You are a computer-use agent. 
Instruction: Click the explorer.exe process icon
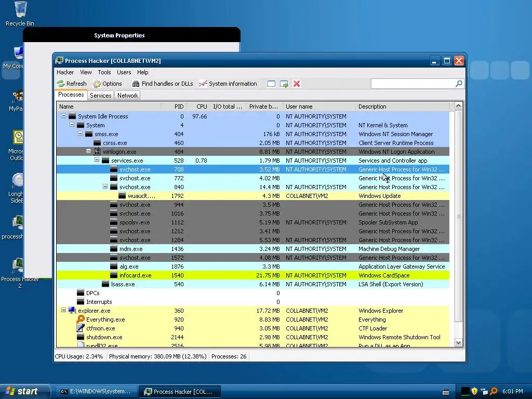72,311
